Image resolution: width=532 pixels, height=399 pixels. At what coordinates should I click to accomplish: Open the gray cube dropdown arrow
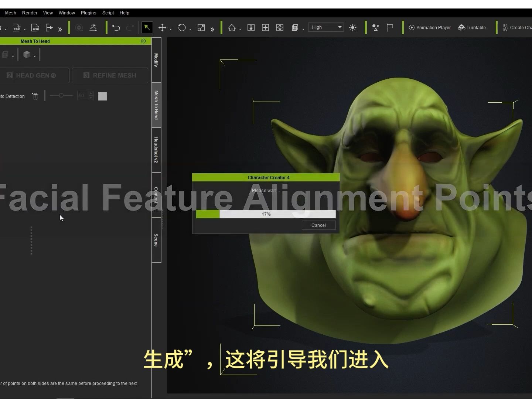(35, 56)
